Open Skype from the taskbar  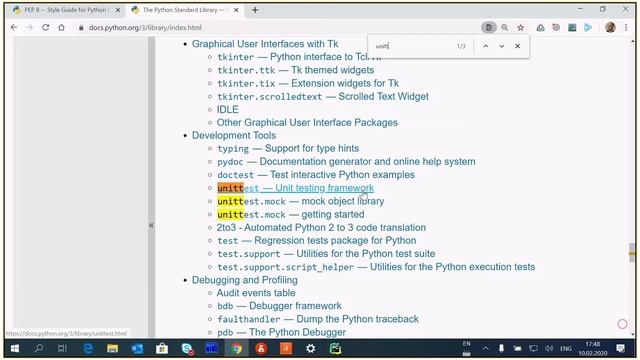click(x=187, y=349)
